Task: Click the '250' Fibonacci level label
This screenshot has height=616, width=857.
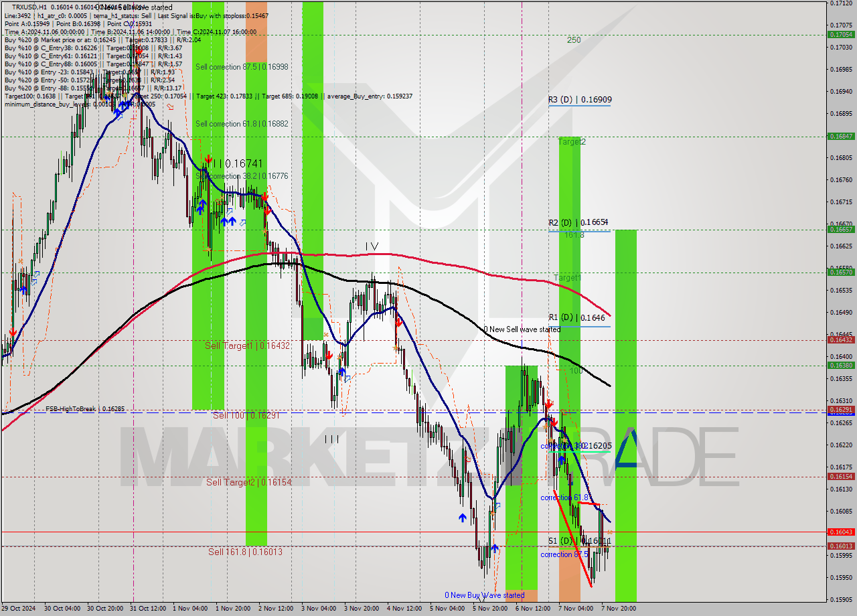Action: click(x=574, y=40)
